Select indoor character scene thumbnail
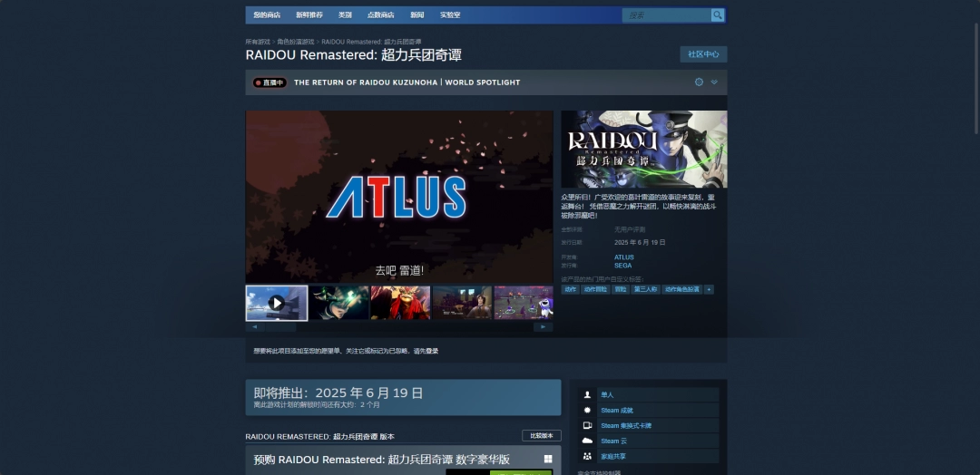Screen dimensions: 980x475 pyautogui.click(x=463, y=303)
